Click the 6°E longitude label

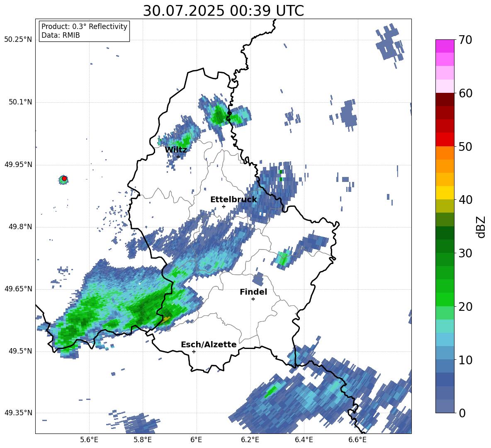196,440
